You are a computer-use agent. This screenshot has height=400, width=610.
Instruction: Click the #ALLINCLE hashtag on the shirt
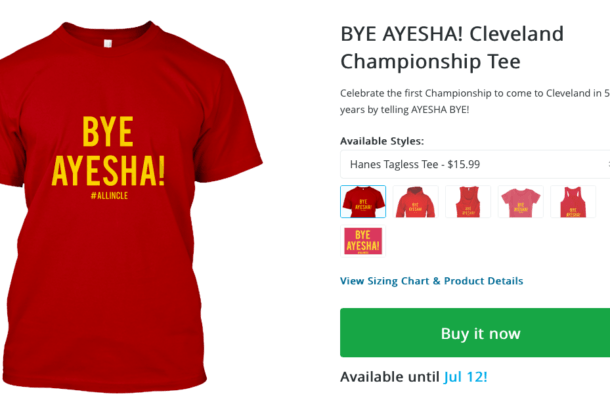point(109,195)
